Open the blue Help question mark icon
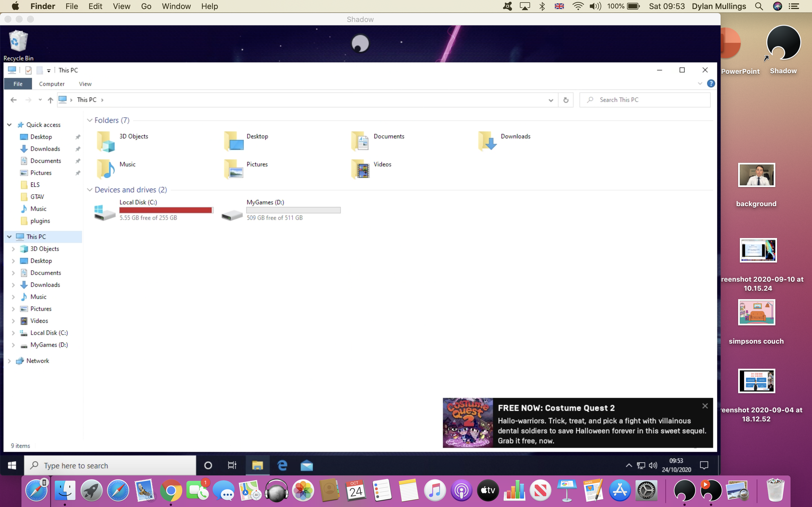812x507 pixels. coord(711,83)
